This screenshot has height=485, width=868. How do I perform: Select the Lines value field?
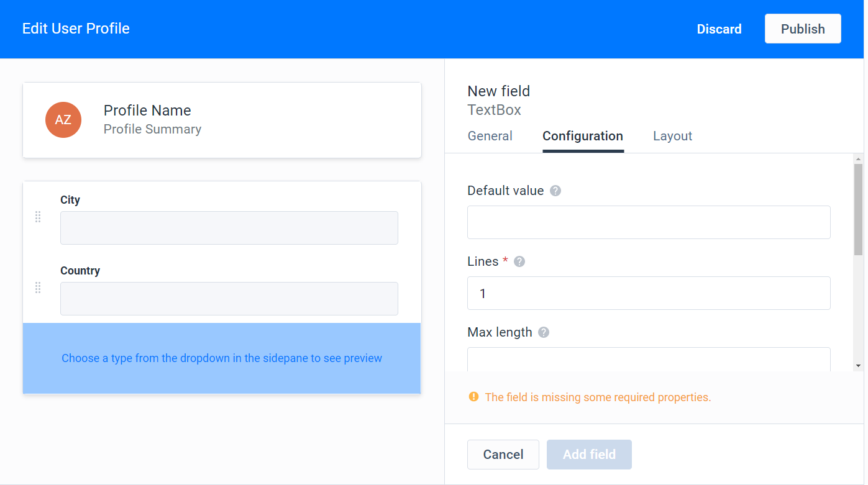[x=649, y=292]
